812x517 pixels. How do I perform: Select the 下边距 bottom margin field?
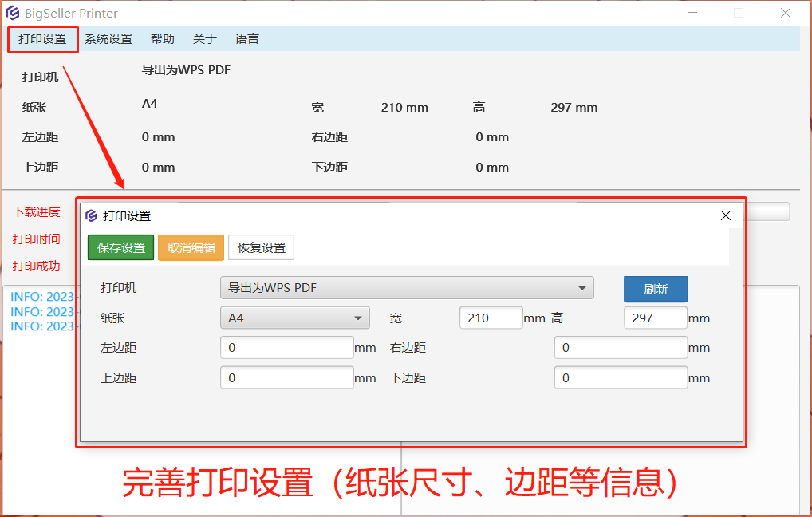coord(621,378)
